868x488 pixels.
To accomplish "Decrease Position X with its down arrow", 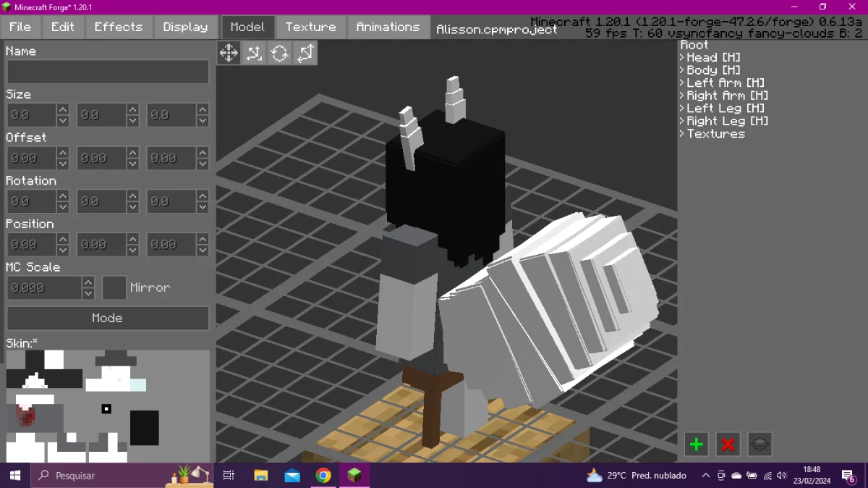I will point(63,250).
